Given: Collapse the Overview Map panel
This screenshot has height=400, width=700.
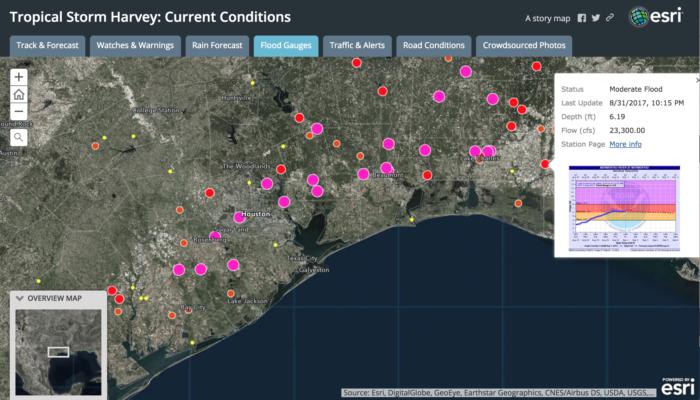Looking at the screenshot, I should click(x=20, y=298).
